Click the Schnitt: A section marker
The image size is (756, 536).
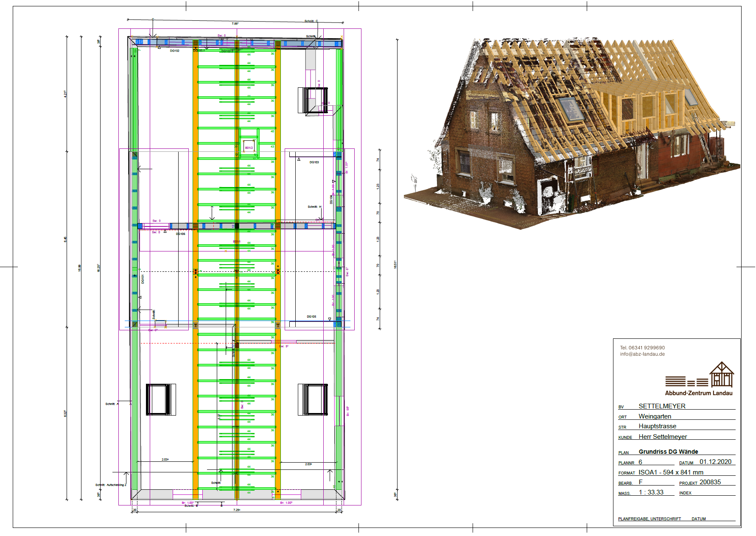pos(112,404)
